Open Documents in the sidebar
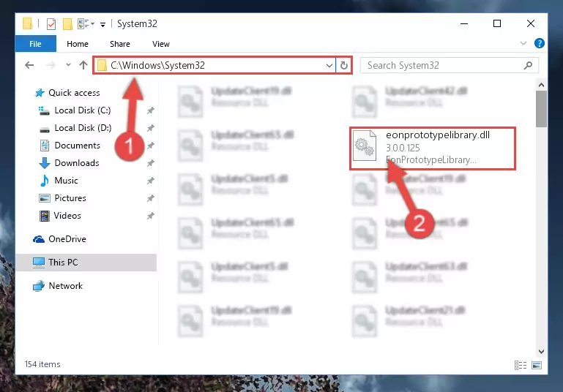Viewport: 563px width, 392px height. click(70, 146)
